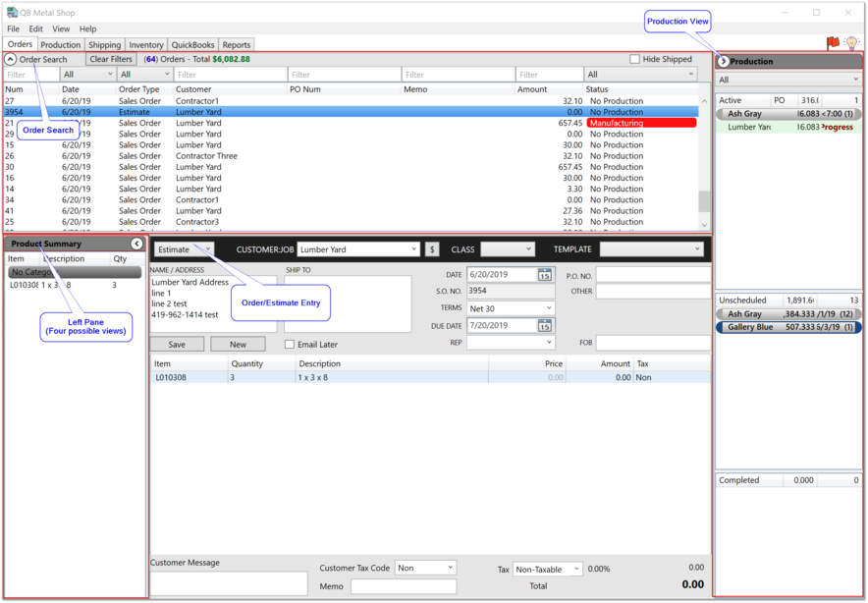868x603 pixels.
Task: Click the light bulb tips icon
Action: (x=851, y=43)
